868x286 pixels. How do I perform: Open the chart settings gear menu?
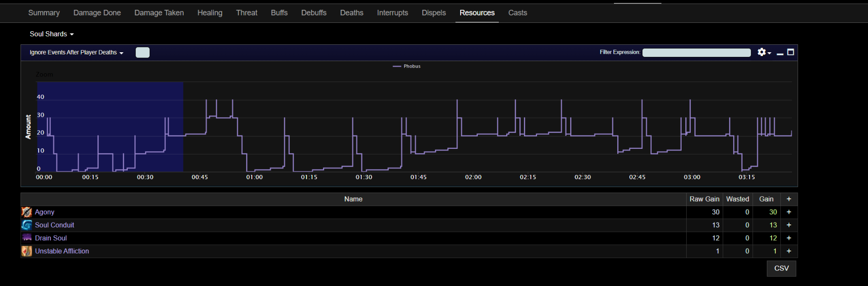click(x=763, y=52)
